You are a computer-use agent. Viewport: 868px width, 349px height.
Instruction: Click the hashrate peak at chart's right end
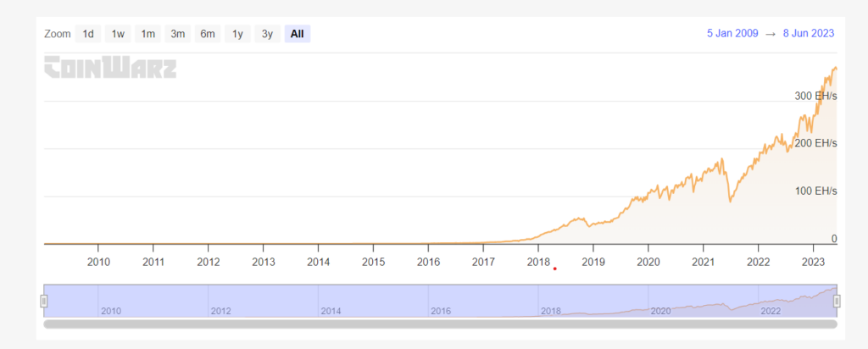[835, 68]
